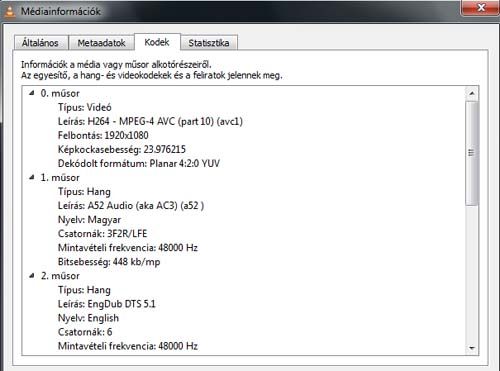Click the VLC cone icon in title bar

[x=10, y=11]
